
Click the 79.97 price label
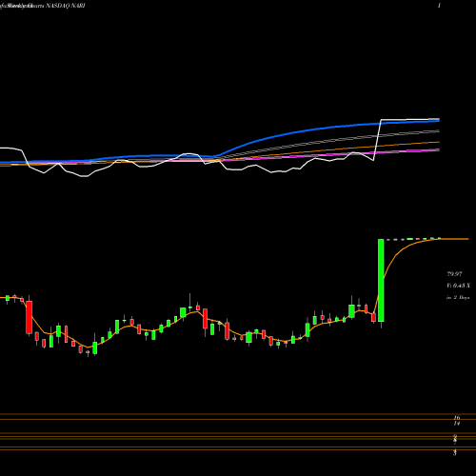click(454, 273)
